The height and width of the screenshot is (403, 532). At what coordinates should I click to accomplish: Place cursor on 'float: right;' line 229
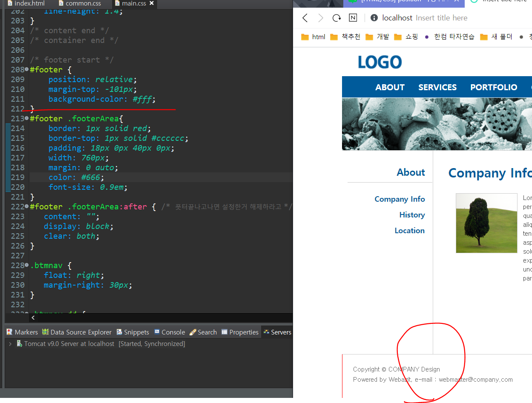coord(74,275)
